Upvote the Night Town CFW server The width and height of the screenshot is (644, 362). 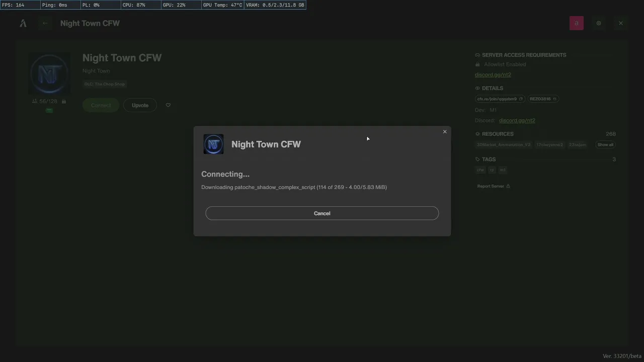(x=140, y=105)
